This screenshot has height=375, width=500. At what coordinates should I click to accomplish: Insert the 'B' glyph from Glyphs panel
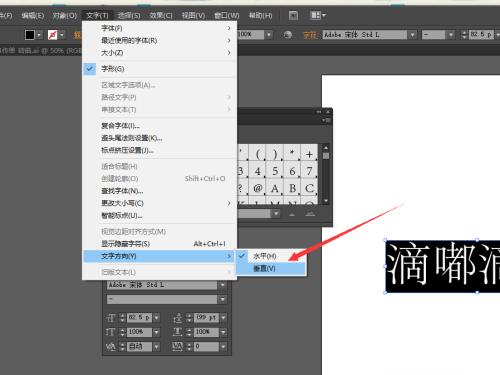[292, 188]
